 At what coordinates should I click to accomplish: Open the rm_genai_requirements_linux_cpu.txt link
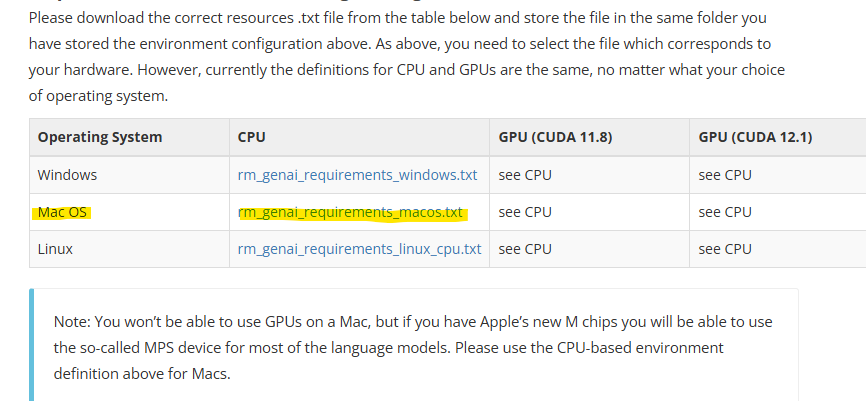point(360,249)
